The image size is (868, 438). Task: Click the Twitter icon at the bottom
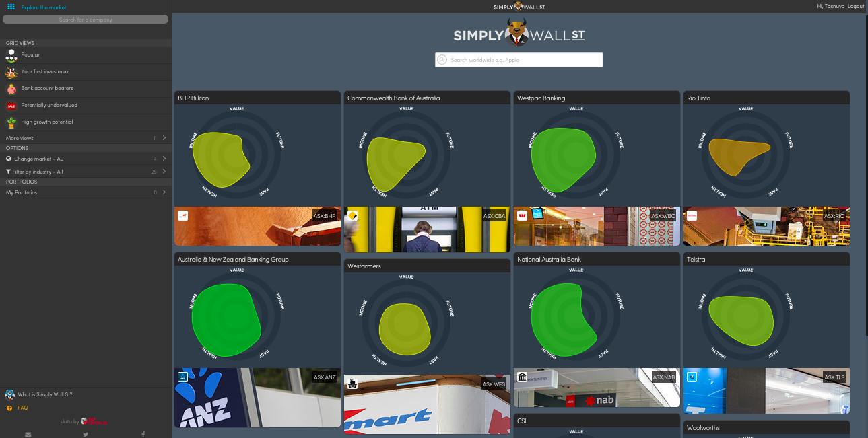[x=85, y=434]
